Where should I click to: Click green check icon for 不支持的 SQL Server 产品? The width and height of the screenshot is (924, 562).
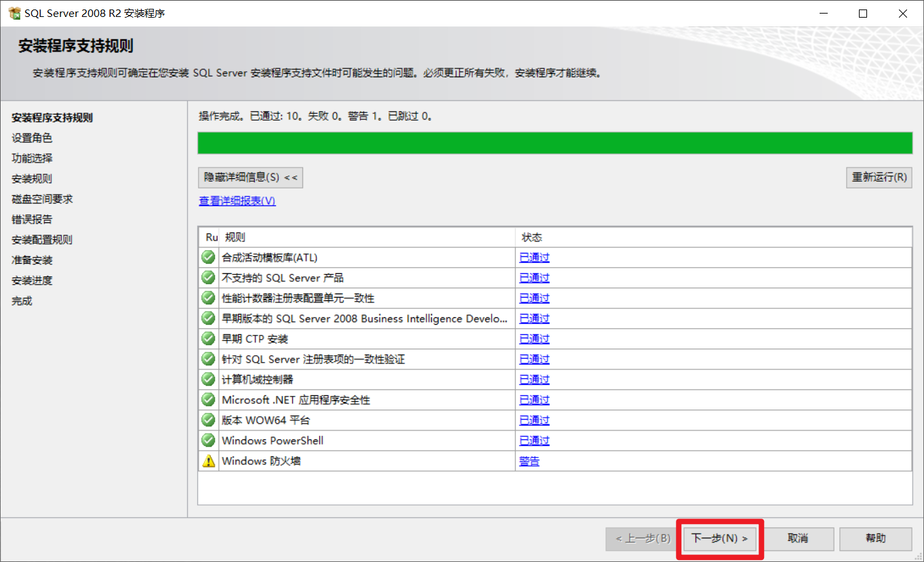tap(208, 278)
